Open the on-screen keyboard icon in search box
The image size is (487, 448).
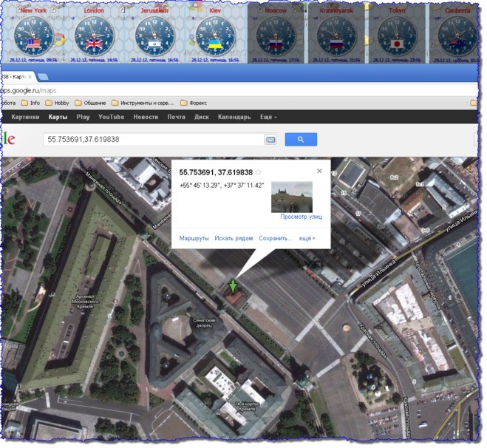point(270,139)
